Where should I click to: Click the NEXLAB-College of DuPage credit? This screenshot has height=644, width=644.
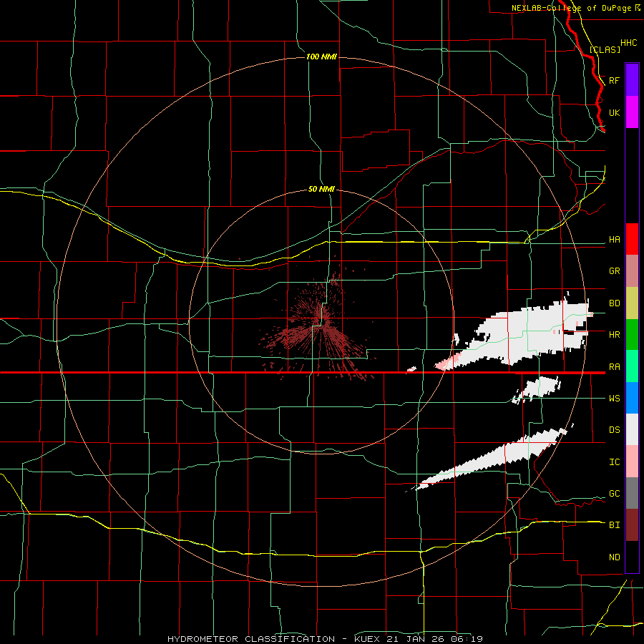click(x=571, y=8)
